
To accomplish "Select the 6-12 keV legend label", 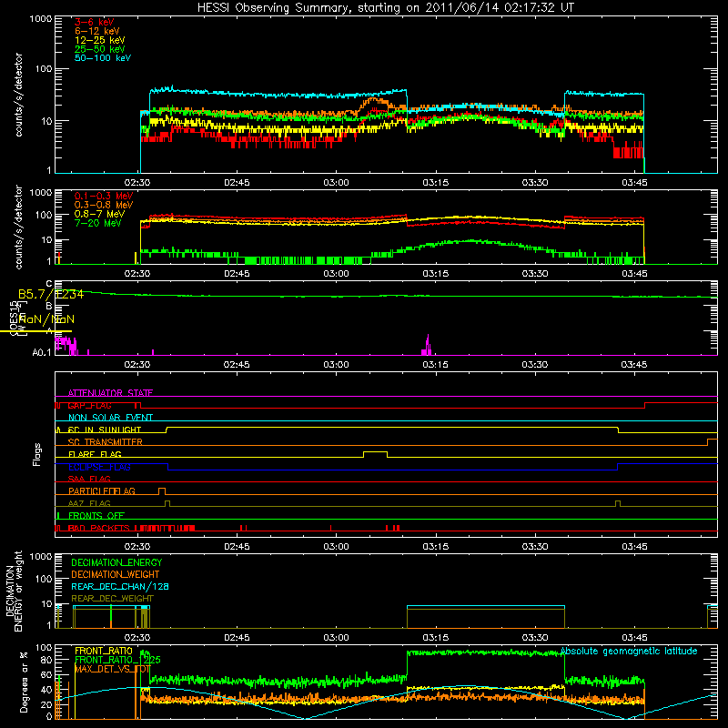I will point(97,31).
